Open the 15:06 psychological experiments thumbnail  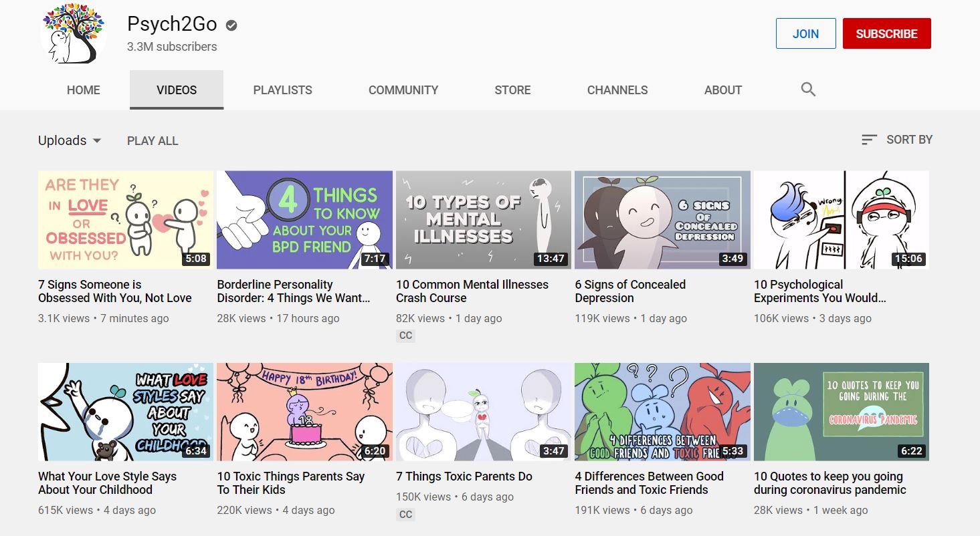842,220
